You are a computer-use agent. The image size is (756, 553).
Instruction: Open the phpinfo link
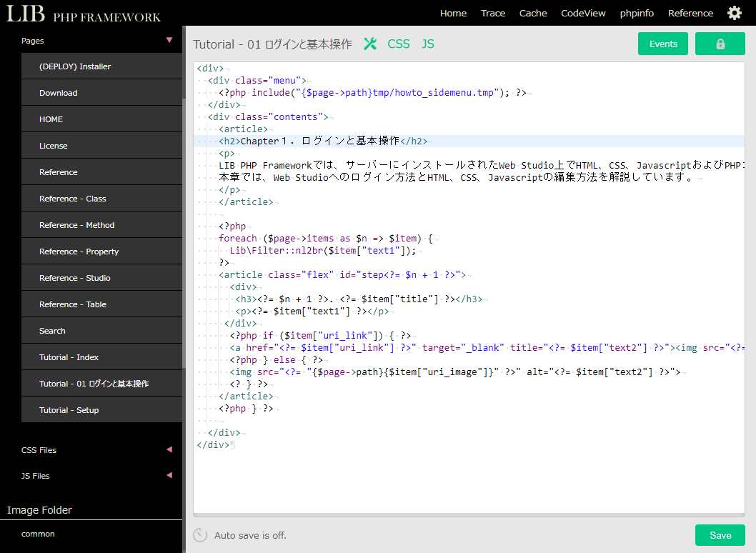[637, 13]
